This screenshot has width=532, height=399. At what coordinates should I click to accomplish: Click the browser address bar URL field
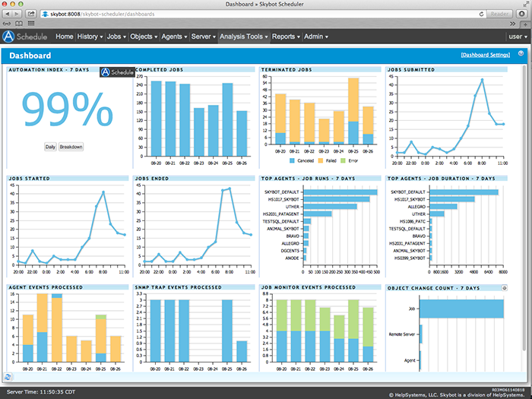coord(261,14)
